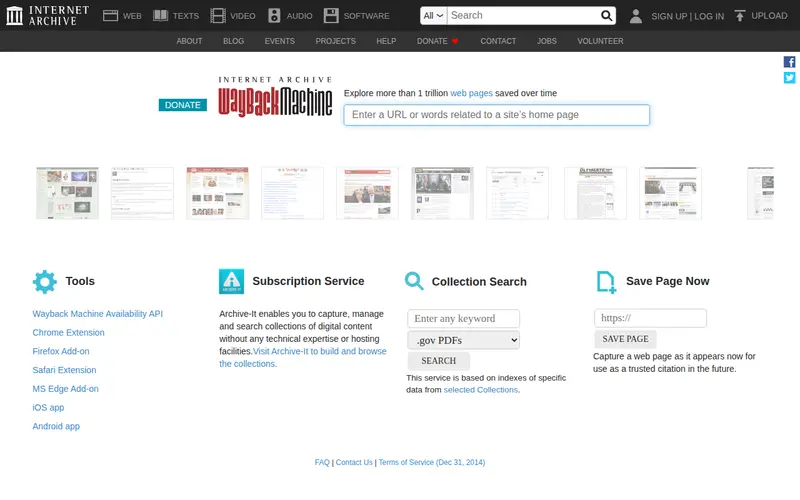Open the About menu item

tap(189, 41)
